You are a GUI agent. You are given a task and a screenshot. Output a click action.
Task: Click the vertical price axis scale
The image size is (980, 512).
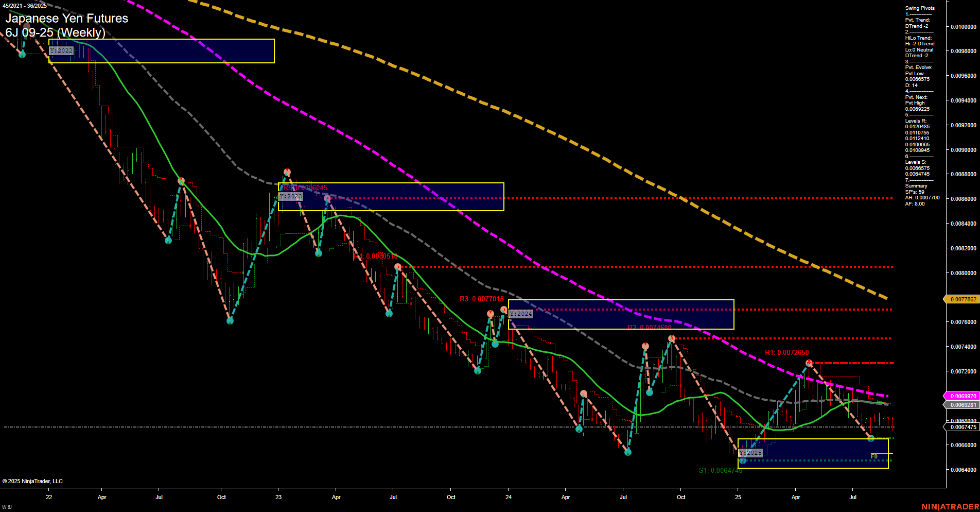point(965,206)
